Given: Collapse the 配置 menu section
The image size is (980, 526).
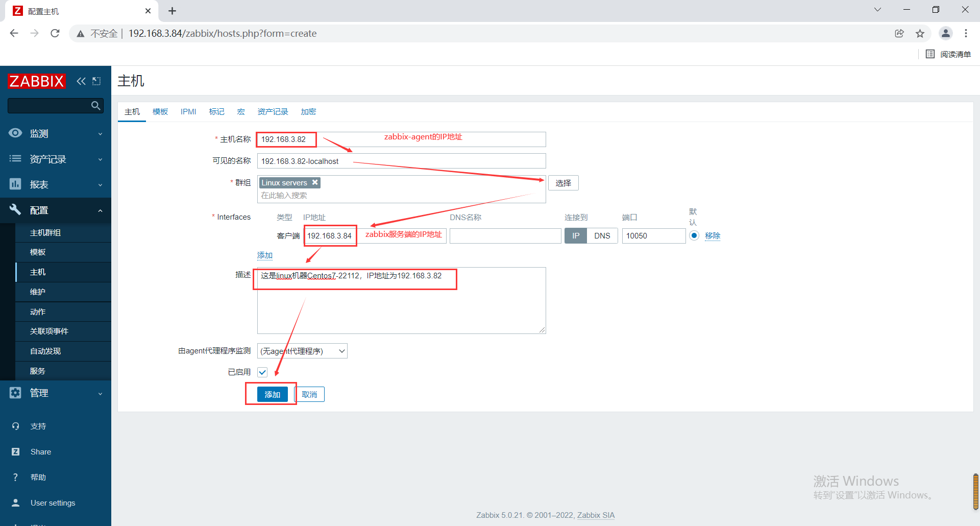Looking at the screenshot, I should click(x=56, y=210).
